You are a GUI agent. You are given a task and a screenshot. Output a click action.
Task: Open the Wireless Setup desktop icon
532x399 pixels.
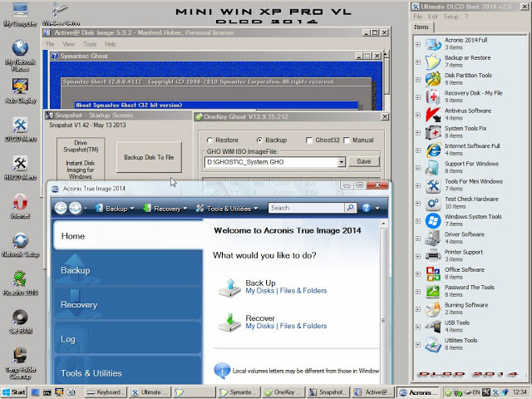[61, 14]
